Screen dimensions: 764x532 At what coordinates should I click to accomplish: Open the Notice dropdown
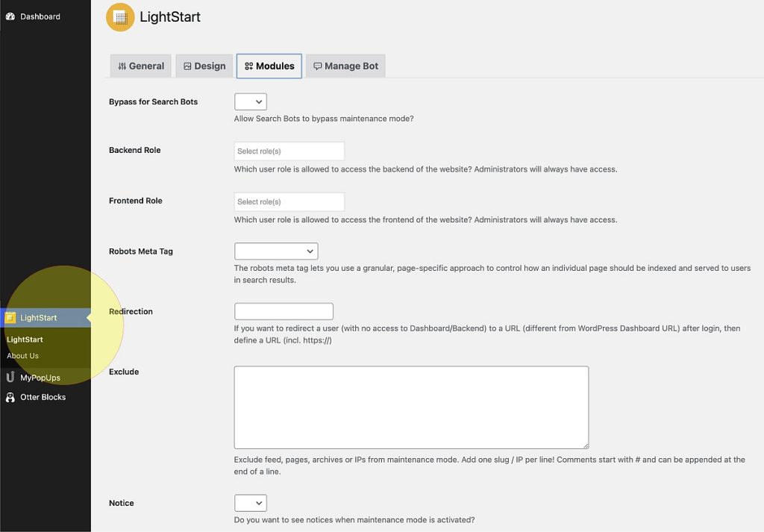pos(250,503)
